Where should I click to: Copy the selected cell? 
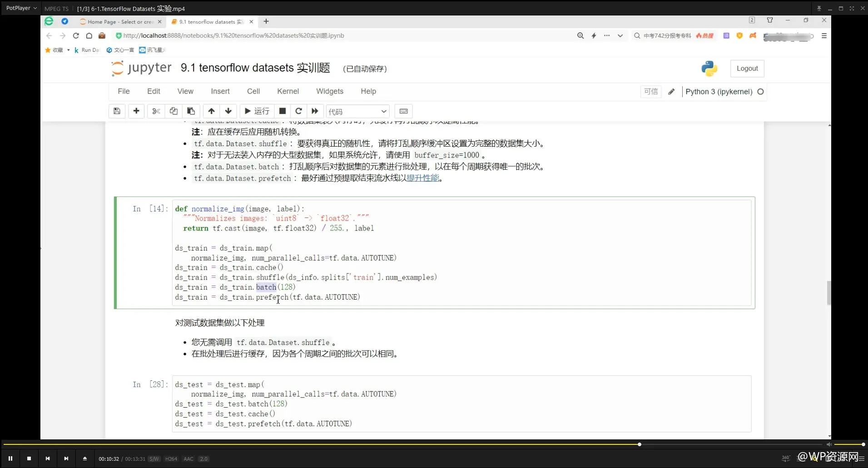coord(173,111)
